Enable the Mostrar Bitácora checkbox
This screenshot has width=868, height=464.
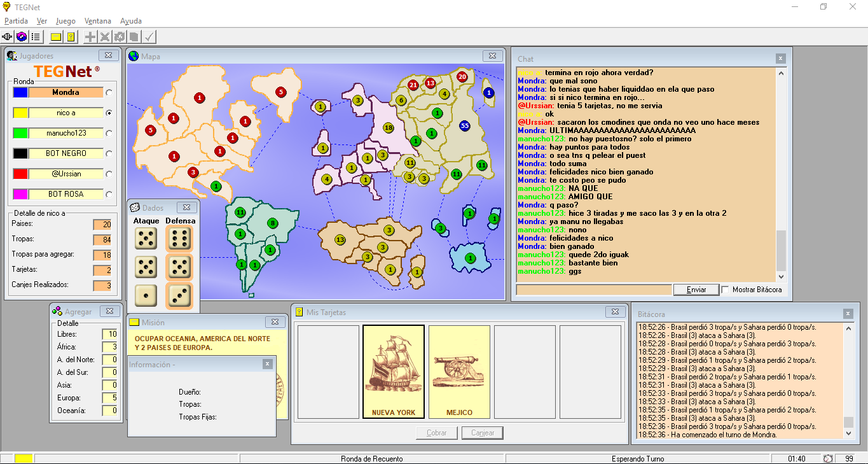[725, 290]
